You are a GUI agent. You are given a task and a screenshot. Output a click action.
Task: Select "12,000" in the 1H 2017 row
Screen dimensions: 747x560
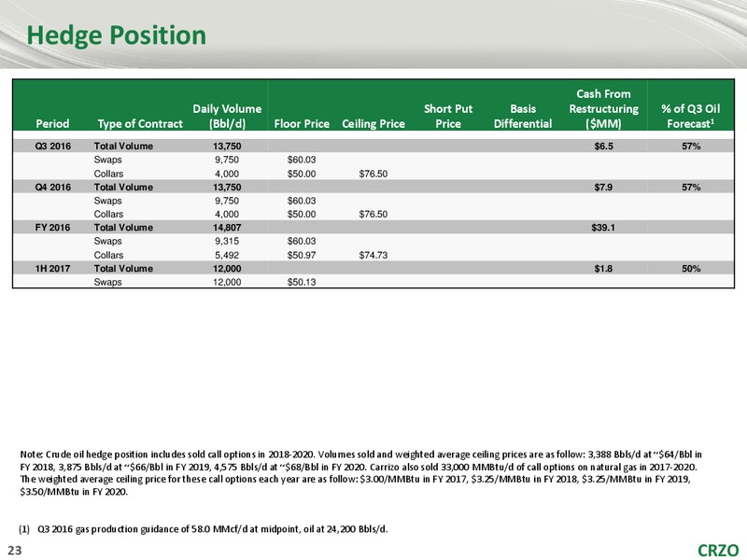pyautogui.click(x=227, y=269)
